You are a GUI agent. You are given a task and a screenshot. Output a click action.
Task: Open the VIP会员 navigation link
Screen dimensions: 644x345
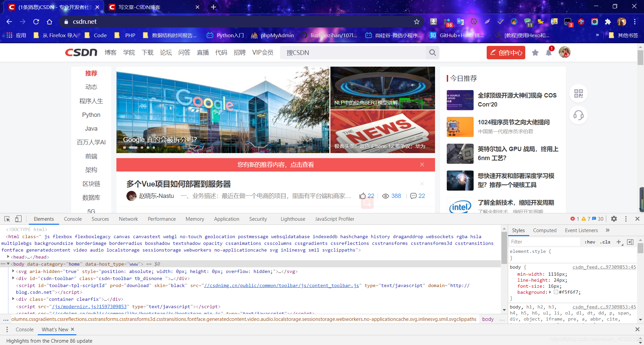[263, 53]
